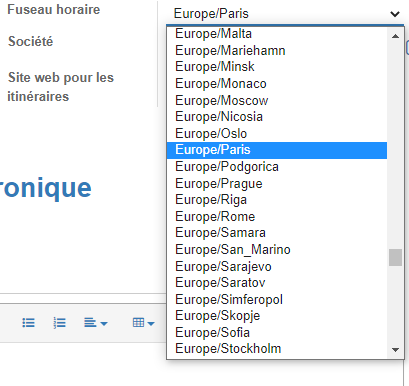This screenshot has width=409, height=386.
Task: Select Europe/Malta from the list
Action: [x=277, y=34]
